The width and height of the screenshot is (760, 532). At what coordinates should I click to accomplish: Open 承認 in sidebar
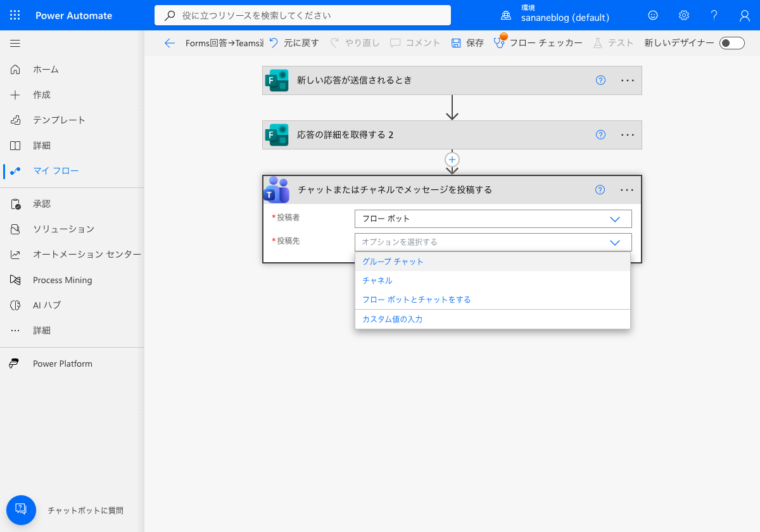tap(42, 204)
